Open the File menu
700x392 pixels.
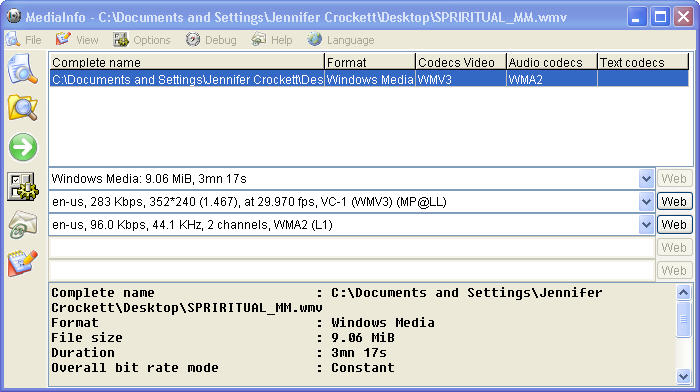point(24,40)
